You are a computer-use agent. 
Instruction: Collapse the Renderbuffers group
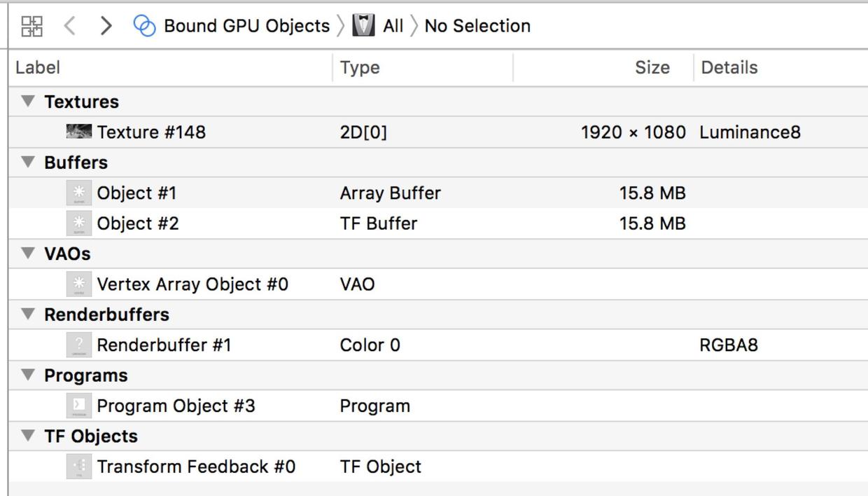pos(28,314)
